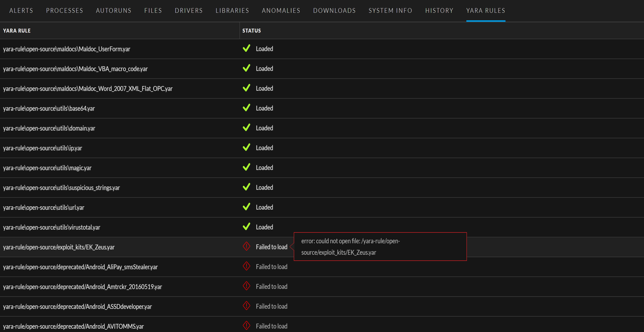Open the System Info tab

point(390,11)
